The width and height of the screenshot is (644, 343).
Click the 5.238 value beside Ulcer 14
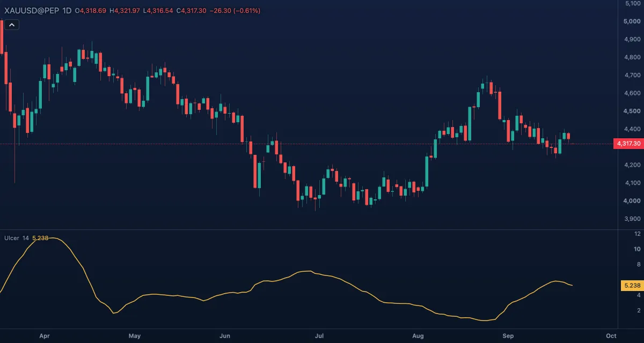pyautogui.click(x=41, y=238)
